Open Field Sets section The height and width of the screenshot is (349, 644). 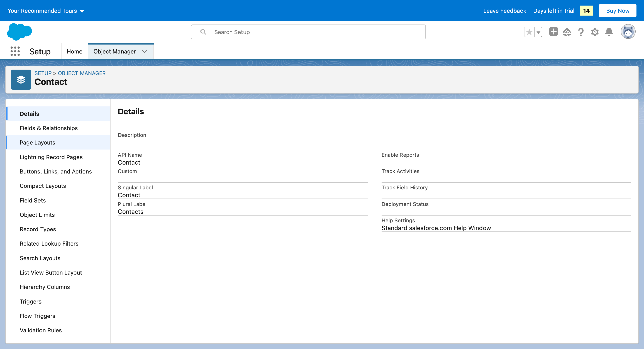(58, 200)
